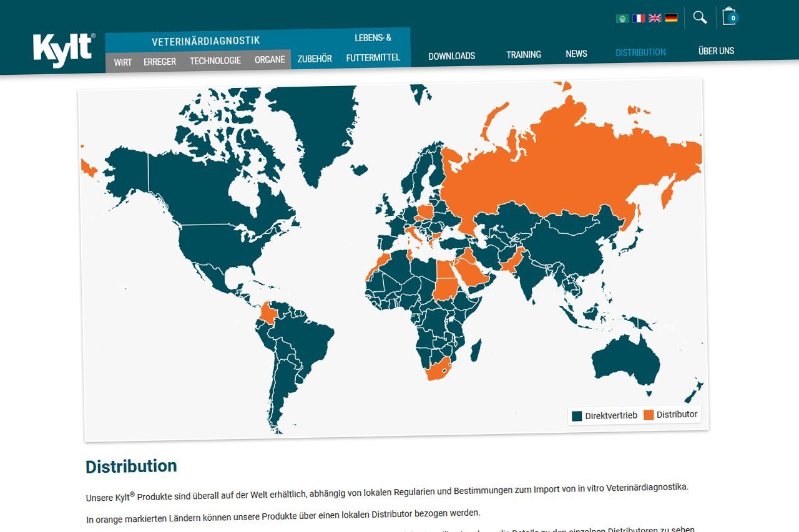Open the Training page

(x=523, y=55)
